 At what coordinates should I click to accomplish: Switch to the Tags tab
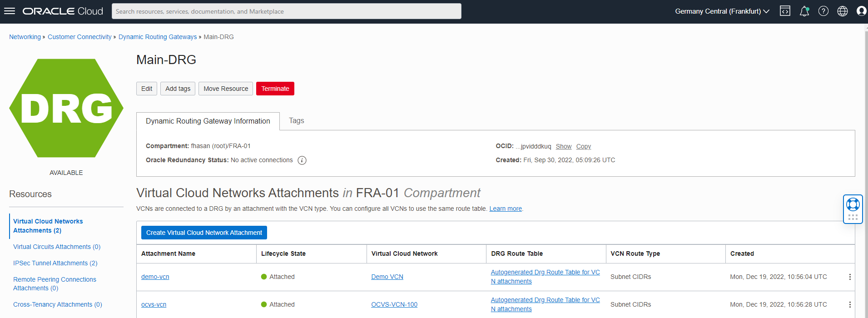pos(297,121)
